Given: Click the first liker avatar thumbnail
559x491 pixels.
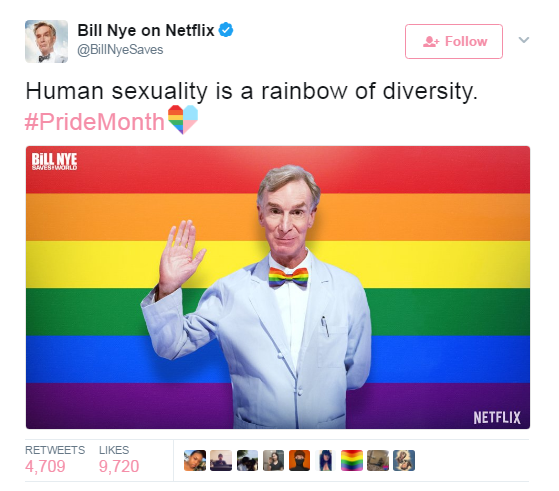Looking at the screenshot, I should click(195, 460).
